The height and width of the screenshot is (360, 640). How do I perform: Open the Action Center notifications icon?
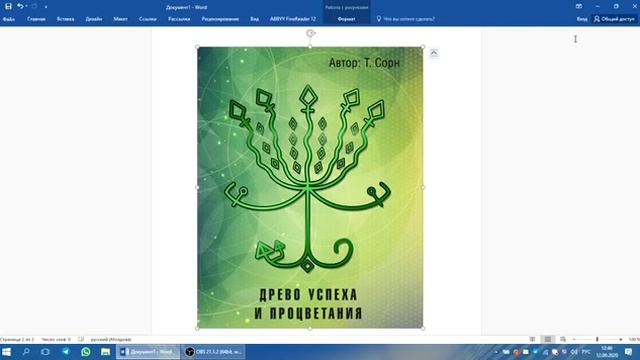628,352
